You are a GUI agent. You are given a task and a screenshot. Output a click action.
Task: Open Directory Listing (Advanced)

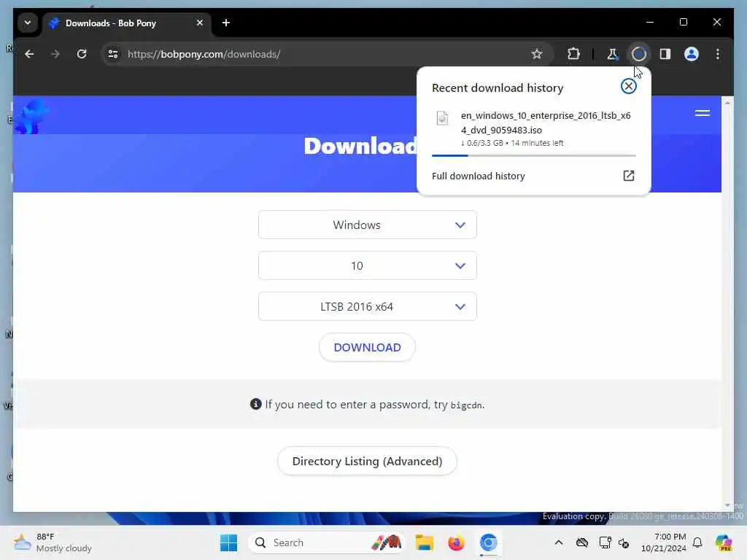(x=368, y=462)
